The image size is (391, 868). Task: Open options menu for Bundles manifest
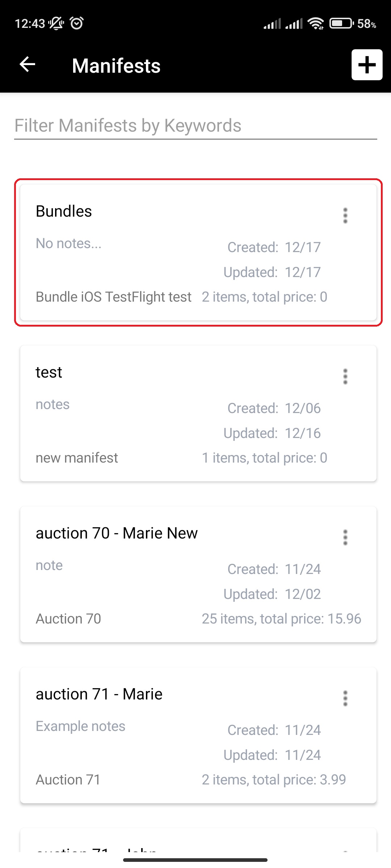[345, 216]
